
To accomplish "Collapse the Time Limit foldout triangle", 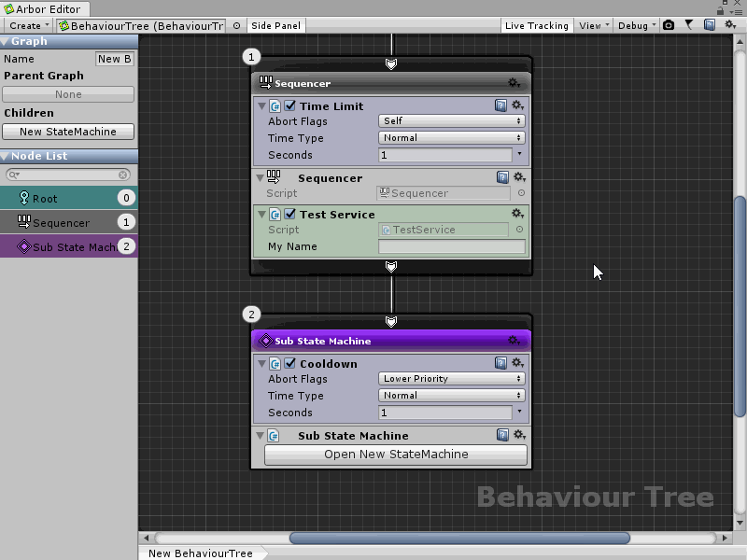I will (261, 105).
